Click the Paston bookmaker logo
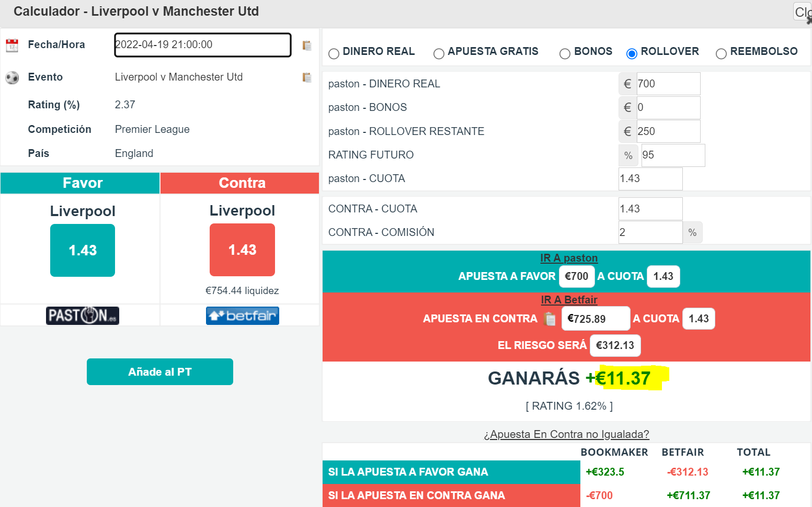Screen dimensions: 812x507 [x=83, y=316]
